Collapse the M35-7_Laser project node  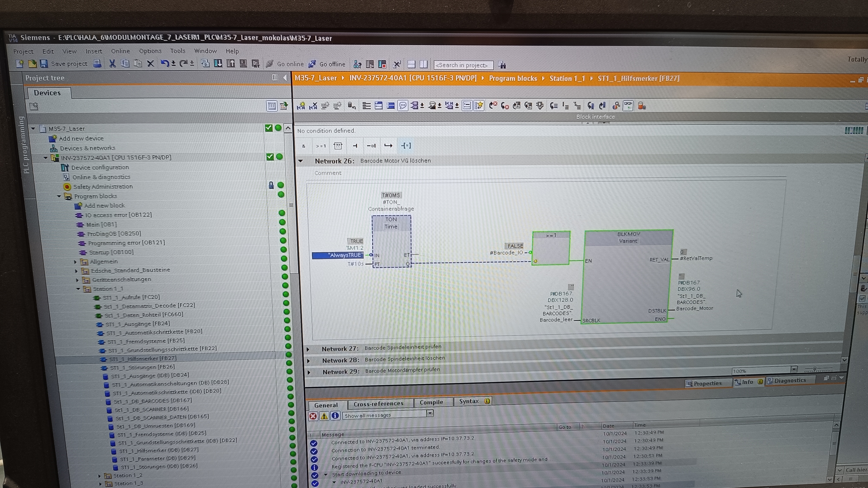(x=33, y=128)
